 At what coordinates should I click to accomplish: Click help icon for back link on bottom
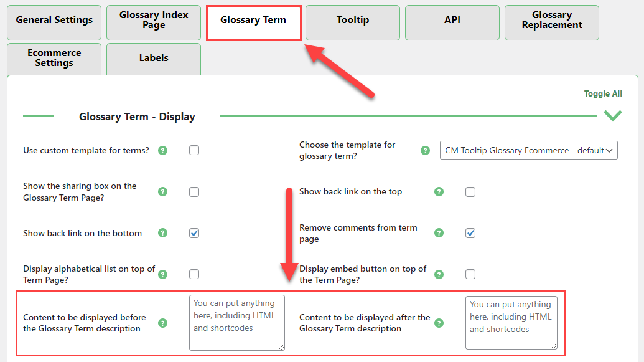click(162, 233)
